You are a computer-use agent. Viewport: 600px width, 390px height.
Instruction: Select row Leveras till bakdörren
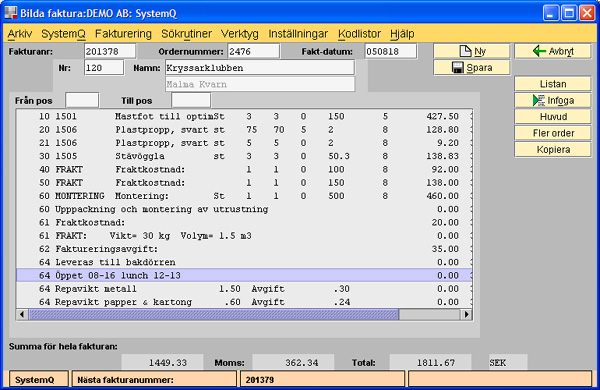coord(244,262)
